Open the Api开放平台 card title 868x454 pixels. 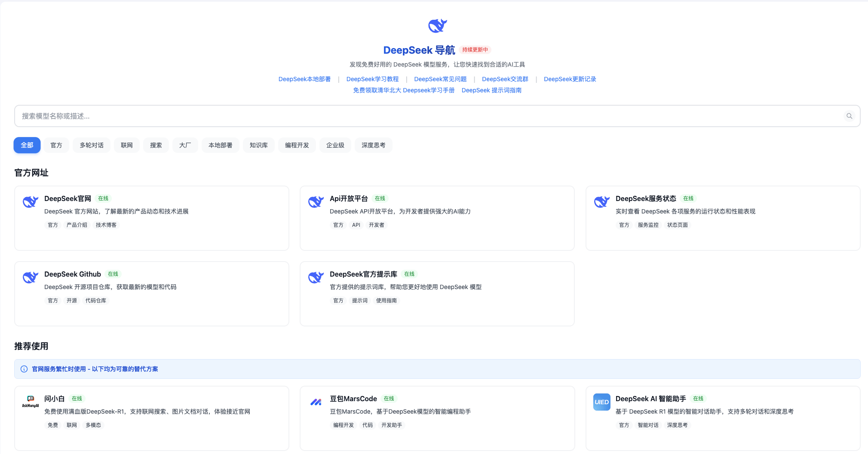point(349,198)
